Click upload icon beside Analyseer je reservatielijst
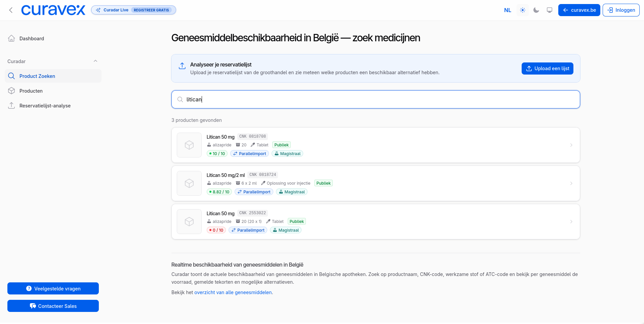Viewport: 644px width, 324px height. tap(182, 66)
